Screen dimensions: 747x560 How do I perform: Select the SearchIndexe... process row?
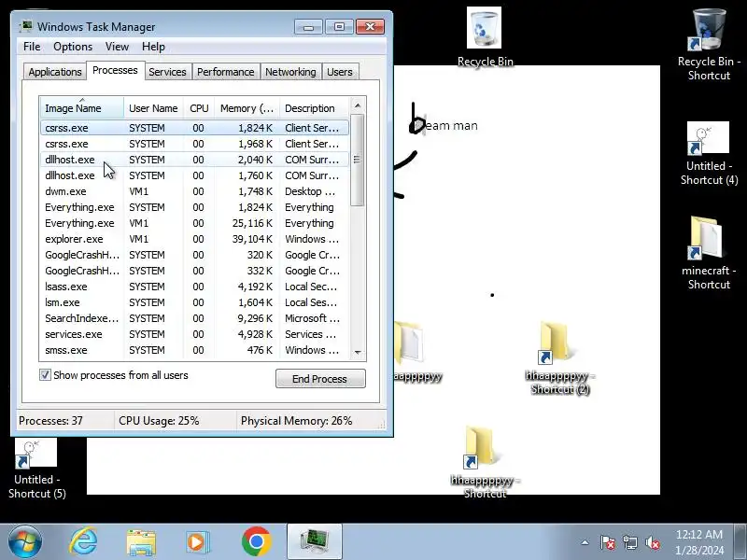point(195,318)
